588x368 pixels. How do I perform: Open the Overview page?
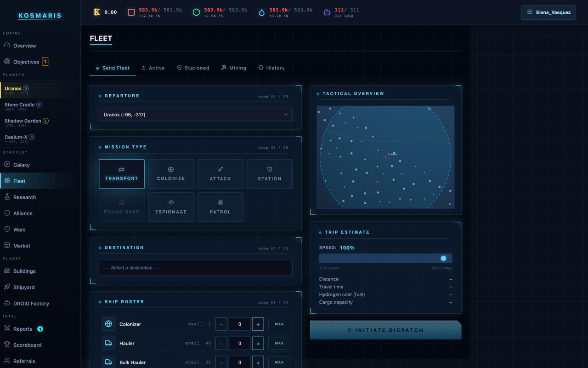40,46
